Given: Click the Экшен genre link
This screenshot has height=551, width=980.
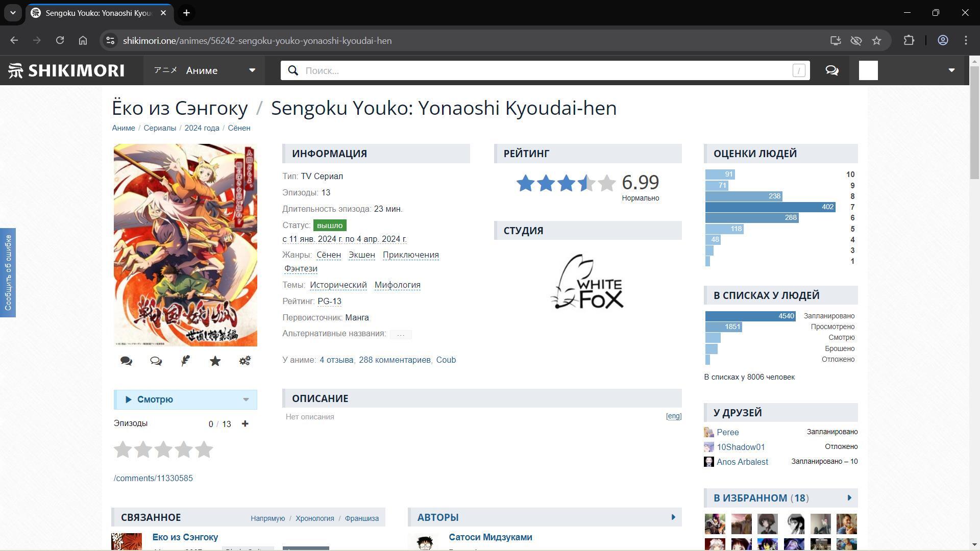Looking at the screenshot, I should pyautogui.click(x=361, y=255).
